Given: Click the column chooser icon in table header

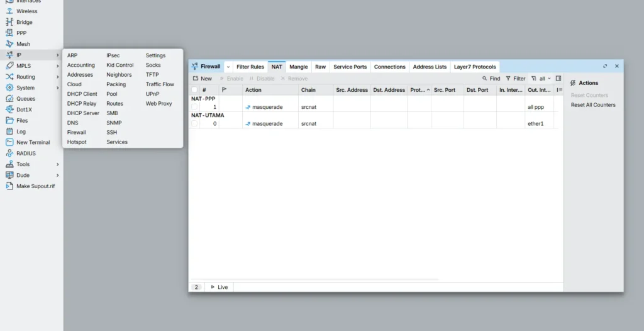Looking at the screenshot, I should click(x=559, y=89).
